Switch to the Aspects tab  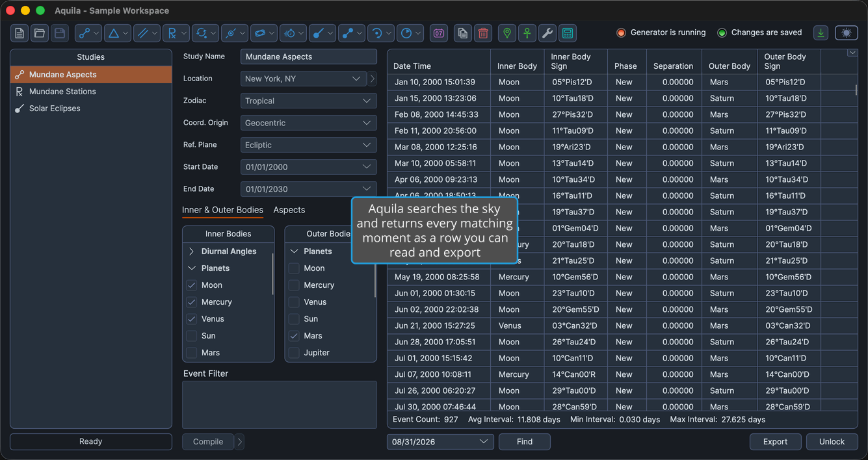(x=289, y=210)
